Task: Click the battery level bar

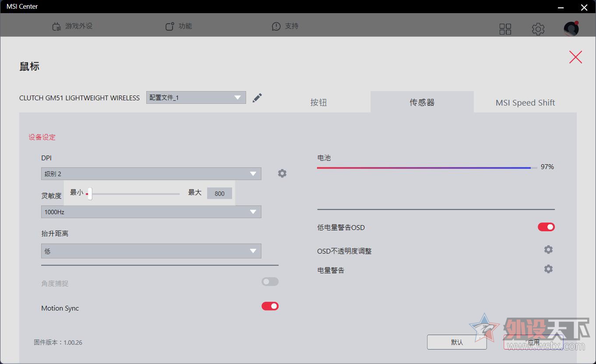Action: (427, 168)
